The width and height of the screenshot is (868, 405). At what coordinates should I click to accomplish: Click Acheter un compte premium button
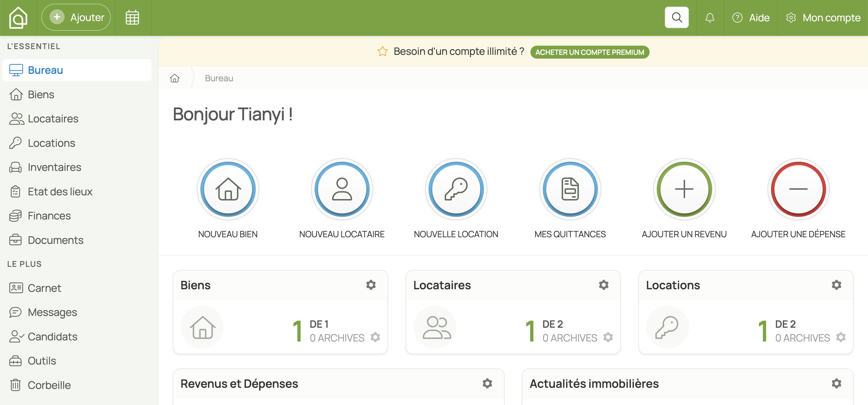[x=590, y=52]
